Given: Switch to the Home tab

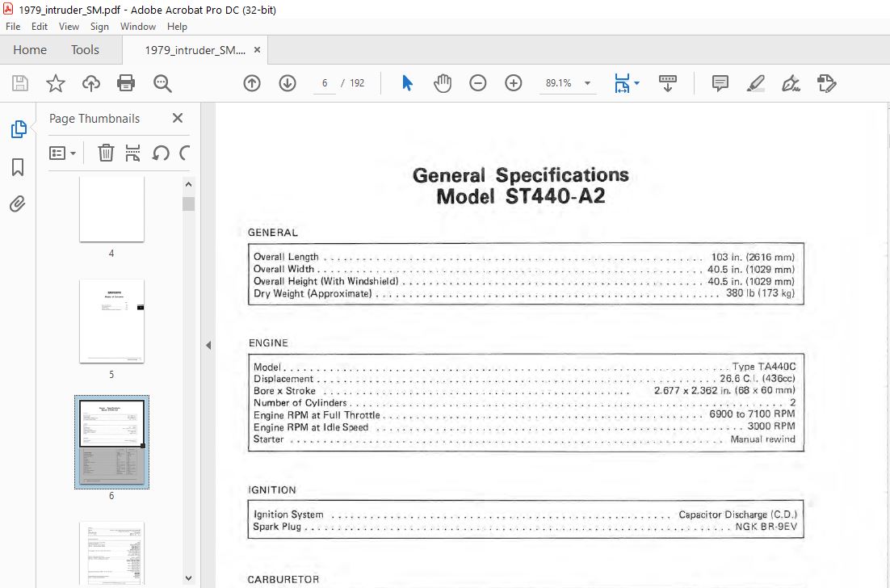Looking at the screenshot, I should (x=30, y=50).
